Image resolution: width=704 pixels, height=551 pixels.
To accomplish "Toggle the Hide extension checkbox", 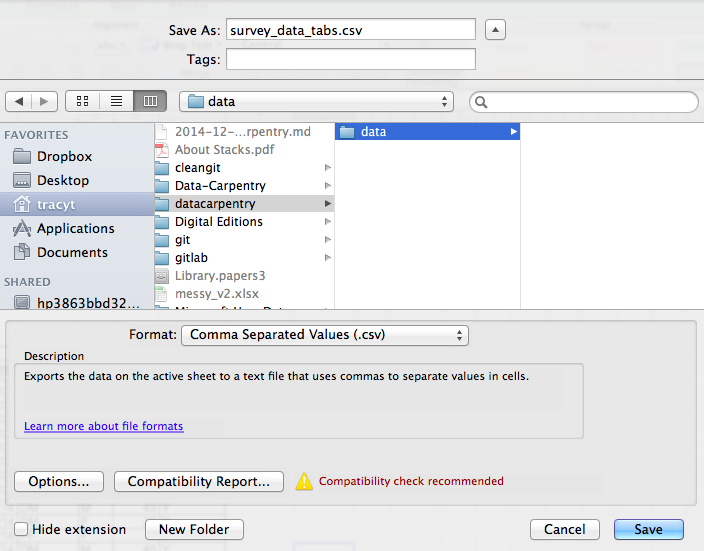I will (21, 529).
